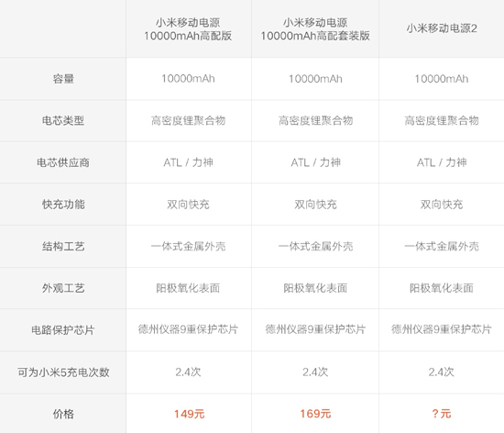
Task: Click 阳极氧化表面 in 小米移动电源2 column
Action: point(442,288)
